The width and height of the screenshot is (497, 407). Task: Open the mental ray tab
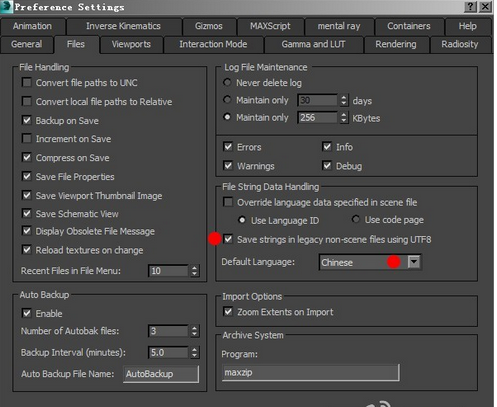click(339, 26)
